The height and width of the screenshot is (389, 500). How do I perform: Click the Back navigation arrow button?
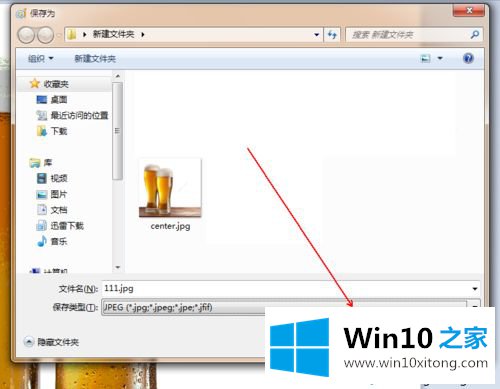[x=26, y=35]
